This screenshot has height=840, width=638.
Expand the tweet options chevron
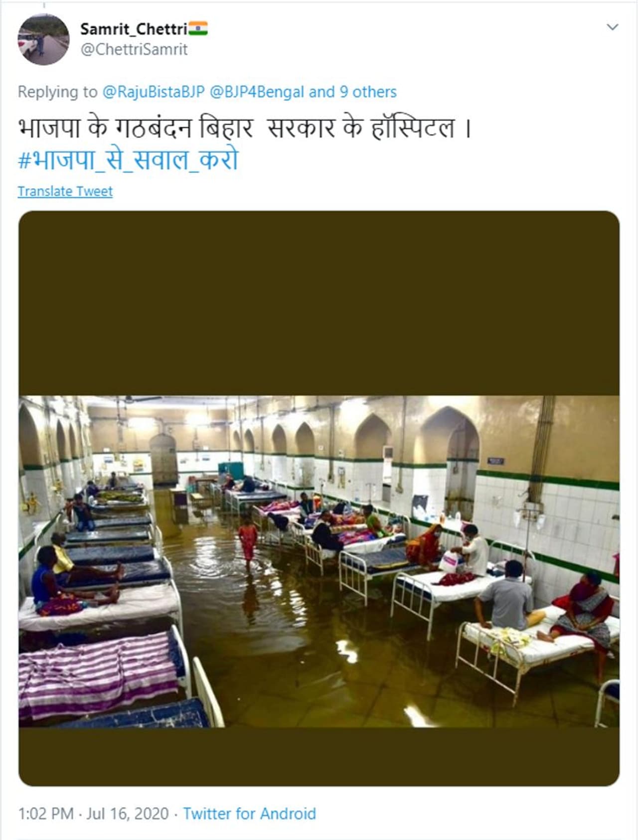613,27
